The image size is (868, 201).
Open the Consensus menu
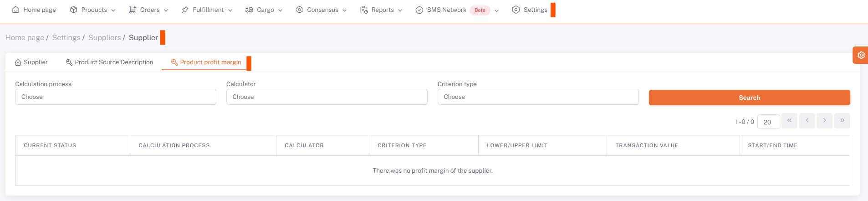[x=322, y=10]
